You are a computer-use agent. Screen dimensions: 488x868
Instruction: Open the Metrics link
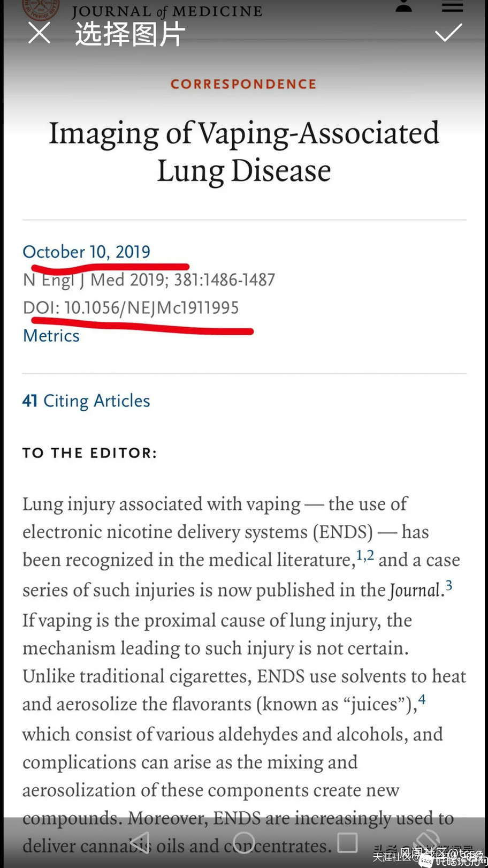[51, 336]
